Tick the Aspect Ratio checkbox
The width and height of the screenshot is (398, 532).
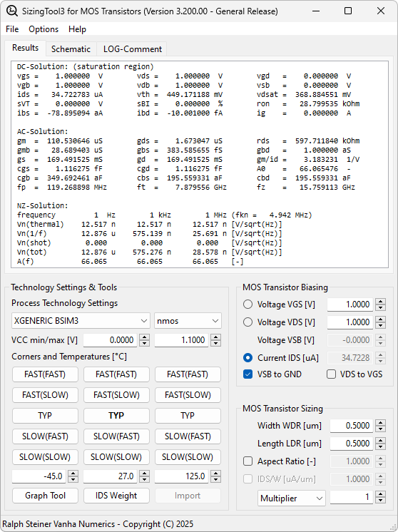248,461
